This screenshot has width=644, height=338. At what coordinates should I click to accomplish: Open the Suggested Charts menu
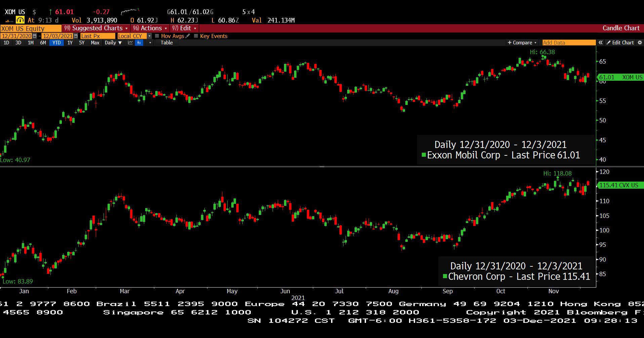coord(96,28)
